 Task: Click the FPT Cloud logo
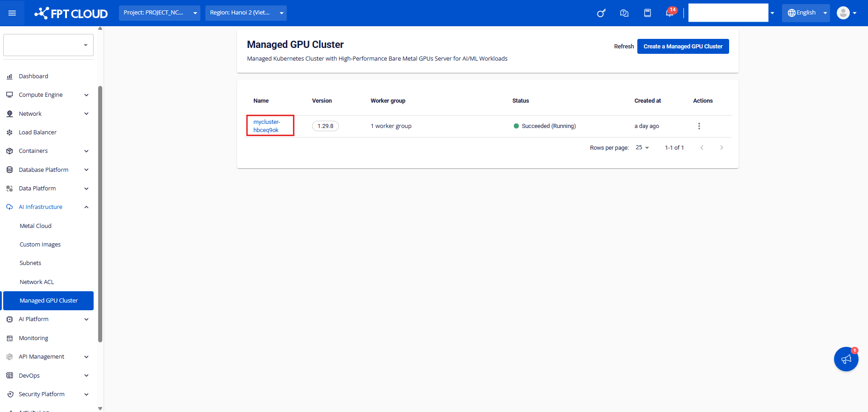click(71, 13)
